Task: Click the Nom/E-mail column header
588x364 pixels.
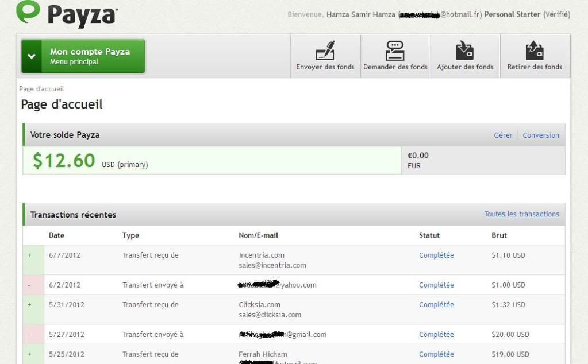Action: pyautogui.click(x=259, y=235)
